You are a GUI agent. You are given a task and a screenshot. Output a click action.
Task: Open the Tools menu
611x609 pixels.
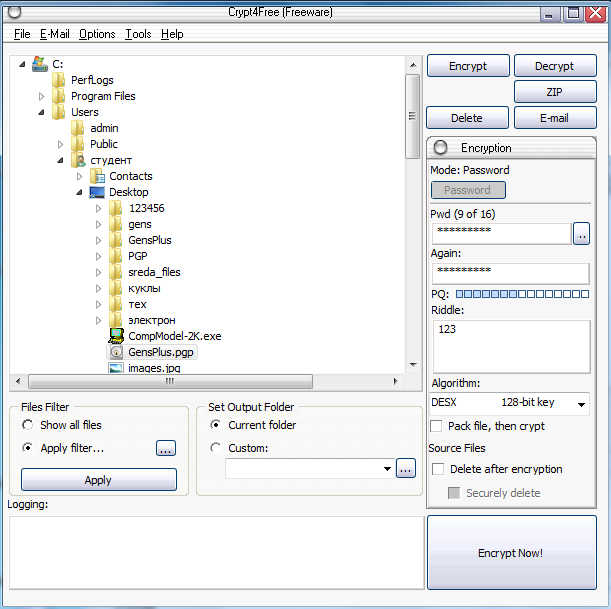point(138,34)
